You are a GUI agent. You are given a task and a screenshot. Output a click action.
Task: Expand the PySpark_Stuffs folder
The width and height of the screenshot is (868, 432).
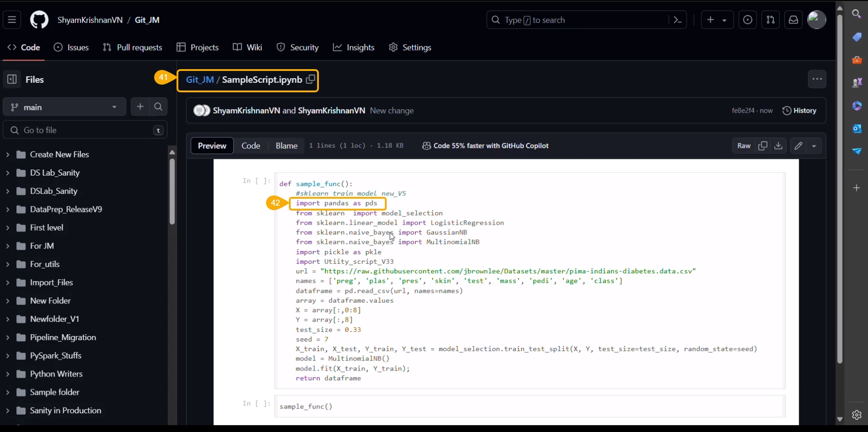tap(8, 356)
